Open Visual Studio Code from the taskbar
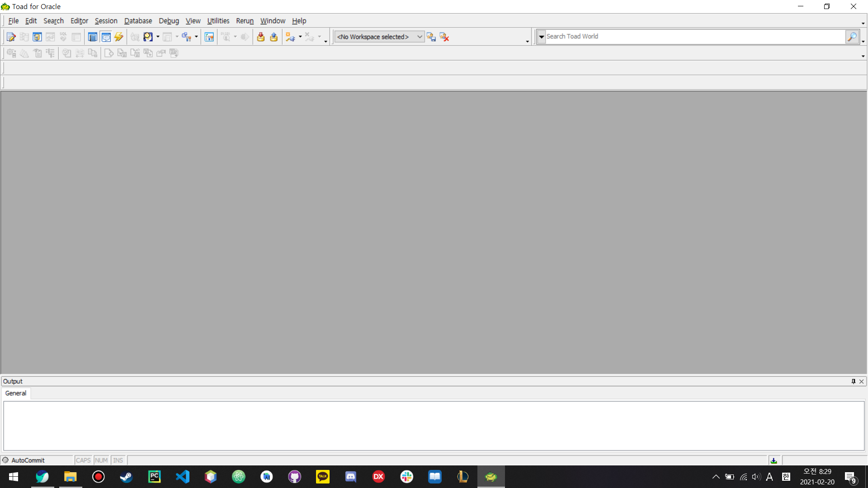The image size is (868, 488). pyautogui.click(x=183, y=477)
